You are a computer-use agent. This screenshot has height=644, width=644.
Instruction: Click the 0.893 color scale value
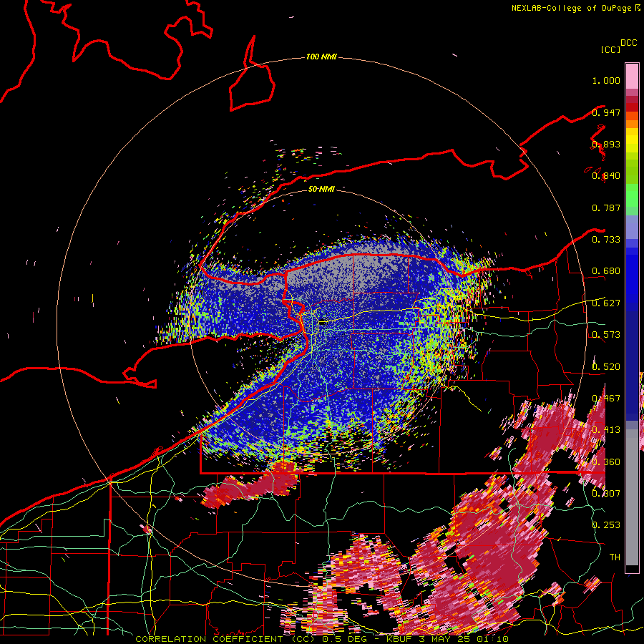[x=606, y=144]
